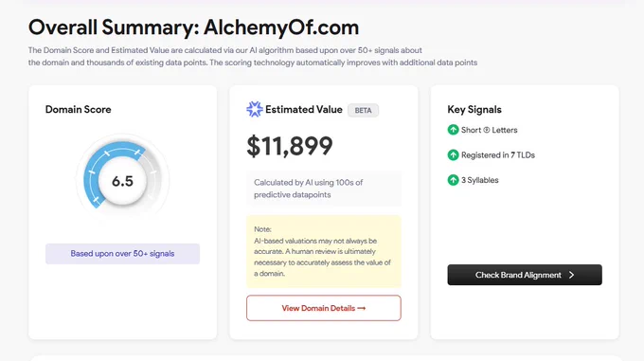
Task: Click the 3 Syllables signal text
Action: 480,180
